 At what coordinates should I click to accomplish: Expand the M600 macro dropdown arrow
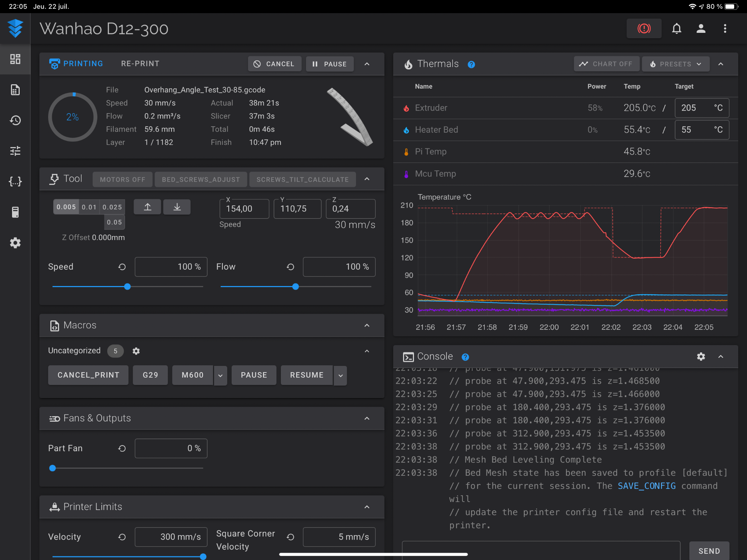click(x=220, y=375)
